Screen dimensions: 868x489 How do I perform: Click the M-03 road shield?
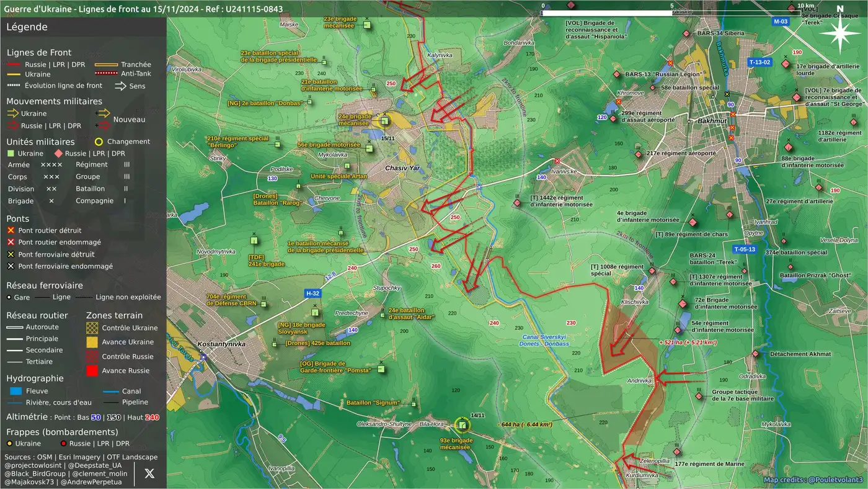(x=780, y=22)
